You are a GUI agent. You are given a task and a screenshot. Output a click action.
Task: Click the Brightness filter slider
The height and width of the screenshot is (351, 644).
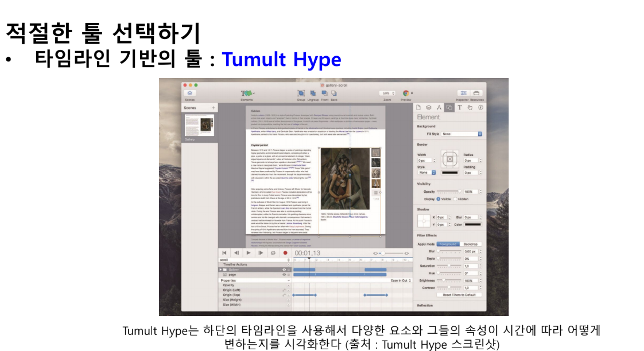tap(449, 280)
